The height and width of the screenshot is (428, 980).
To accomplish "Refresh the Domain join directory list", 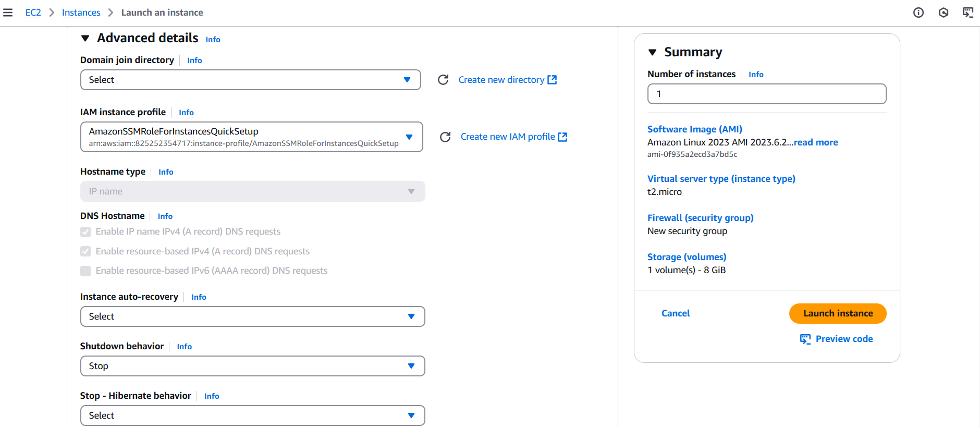I will [x=443, y=80].
